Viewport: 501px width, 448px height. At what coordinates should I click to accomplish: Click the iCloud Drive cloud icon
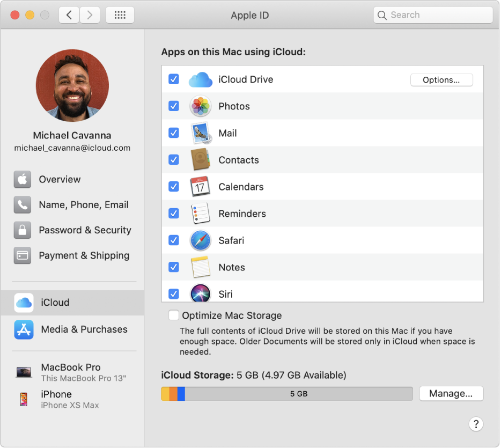coord(201,79)
